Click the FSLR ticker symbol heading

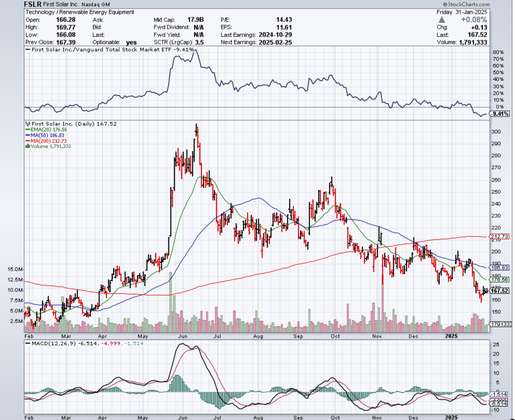(x=32, y=4)
